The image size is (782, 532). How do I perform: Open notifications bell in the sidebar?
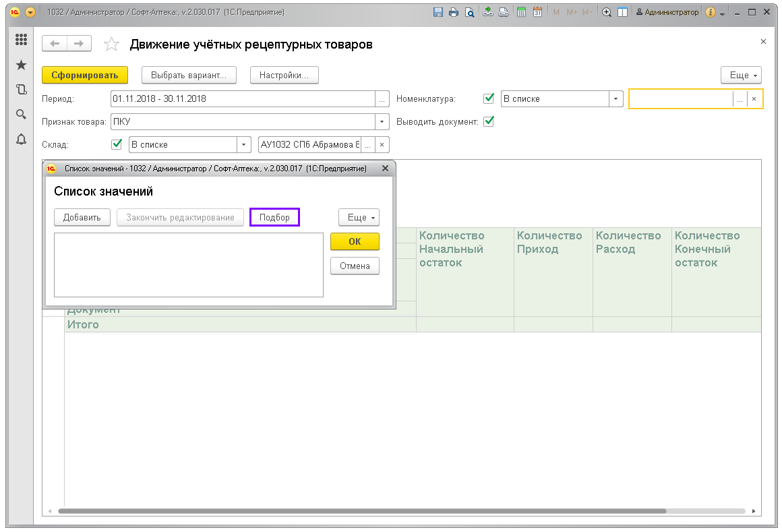tap(21, 139)
